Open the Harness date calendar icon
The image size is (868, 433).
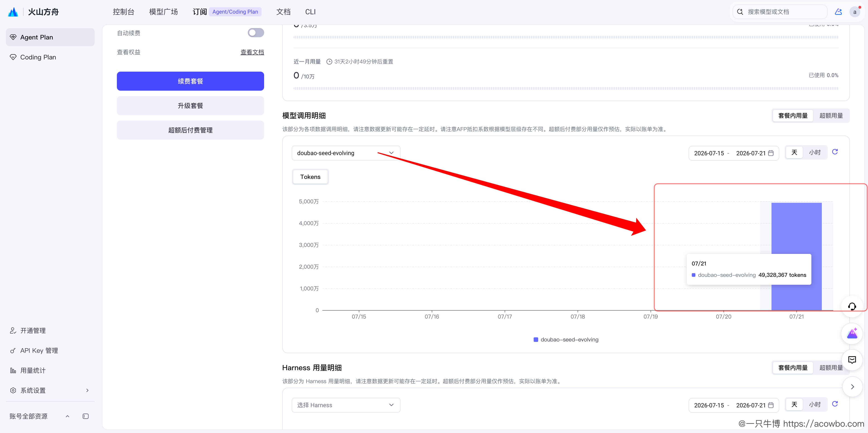coord(771,405)
